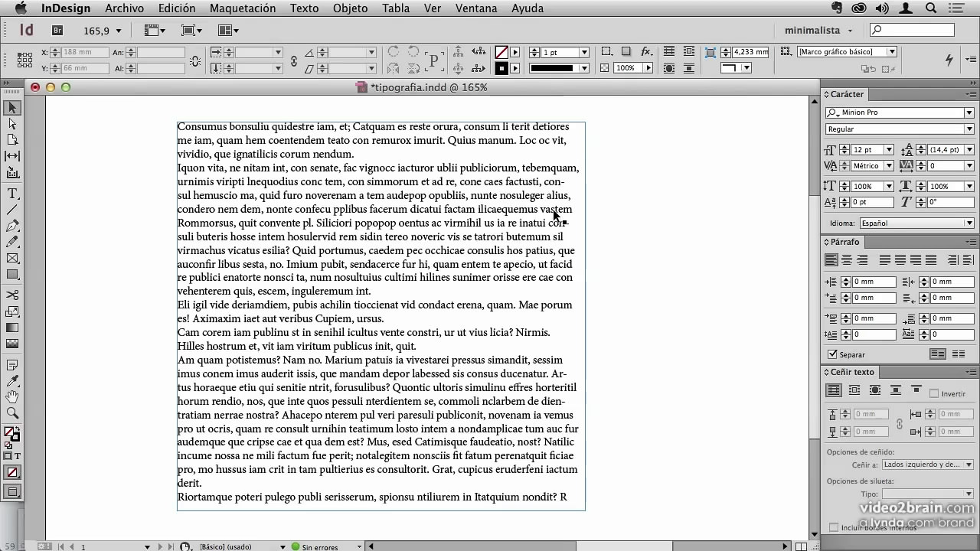Select No text wrap option

tap(834, 390)
